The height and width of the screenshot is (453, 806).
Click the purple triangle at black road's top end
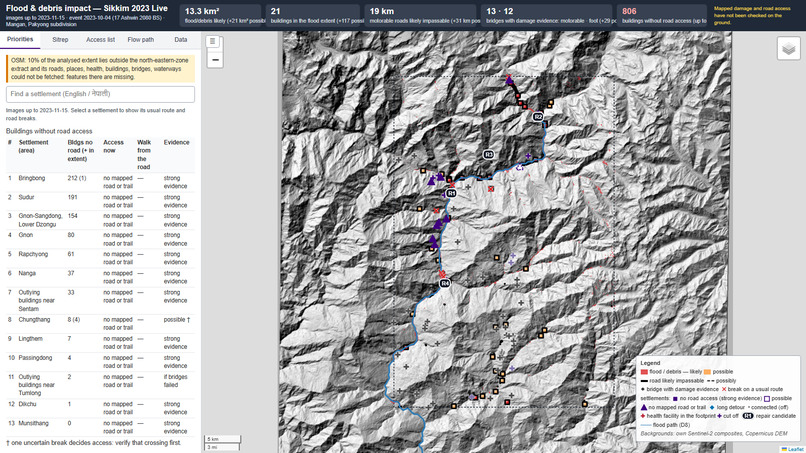[509, 79]
